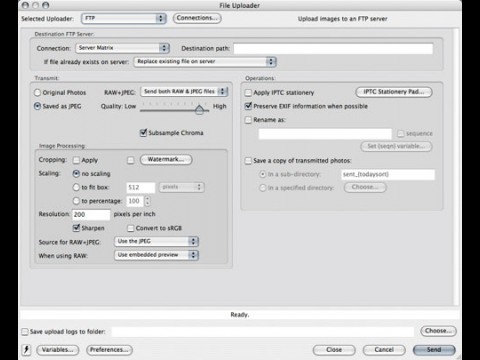Click the vertical scrollbar on the right
The width and height of the screenshot is (480, 360).
click(x=456, y=167)
